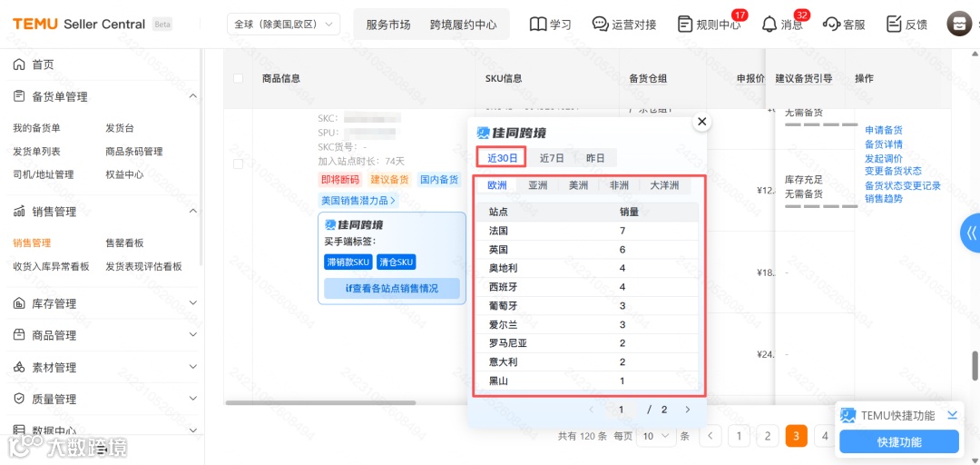Click the 销售管理 chart icon
The image size is (980, 465).
19,212
